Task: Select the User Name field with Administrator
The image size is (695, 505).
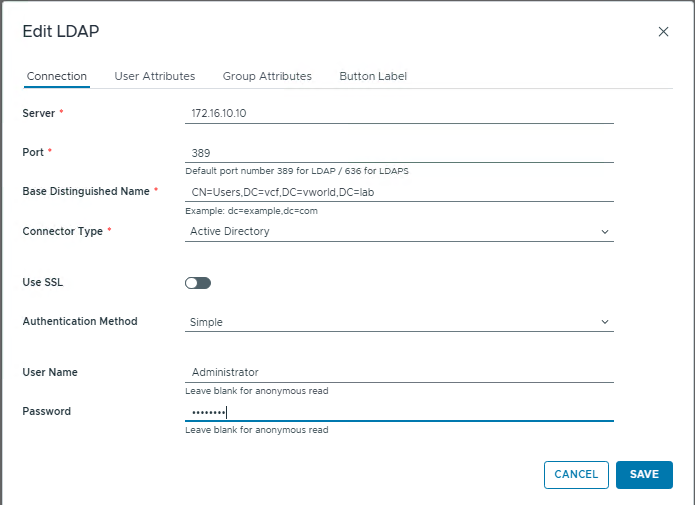Action: [x=398, y=372]
